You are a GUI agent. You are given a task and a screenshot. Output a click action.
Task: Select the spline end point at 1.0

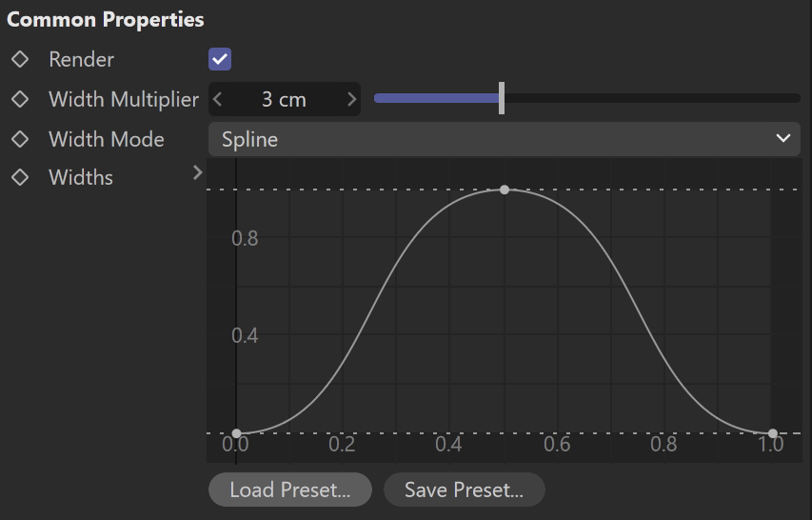click(773, 433)
